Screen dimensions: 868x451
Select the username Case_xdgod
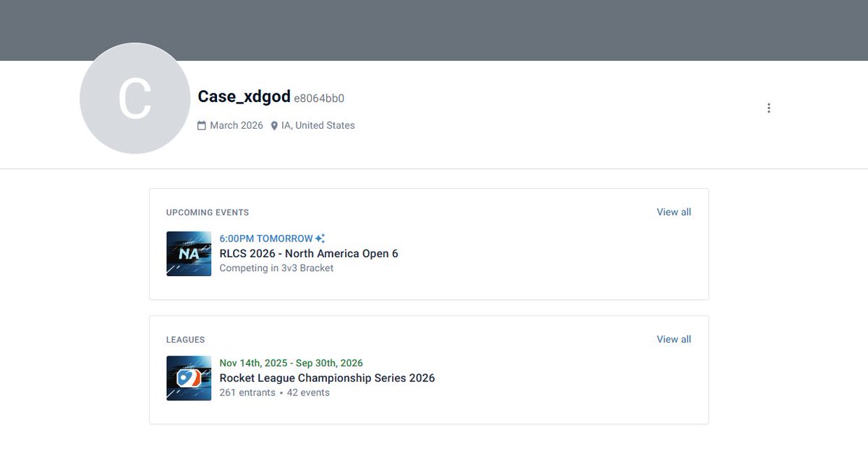point(244,97)
